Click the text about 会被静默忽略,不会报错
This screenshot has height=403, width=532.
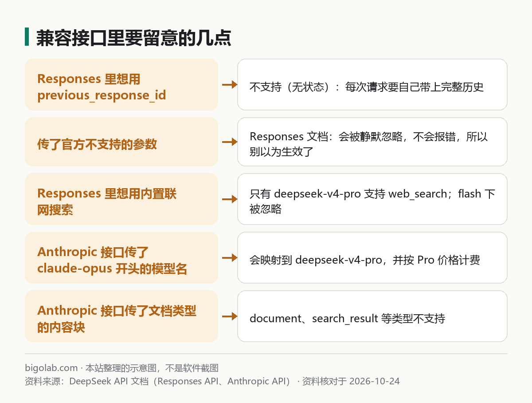tap(369, 144)
